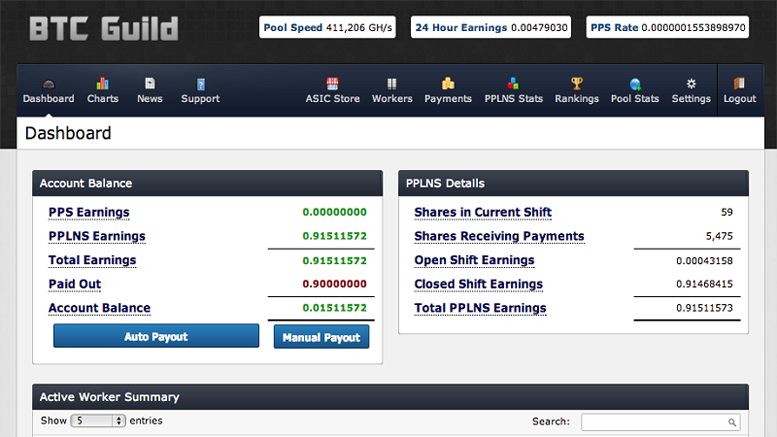Go to the Workers menu label
The width and height of the screenshot is (777, 437).
392,99
